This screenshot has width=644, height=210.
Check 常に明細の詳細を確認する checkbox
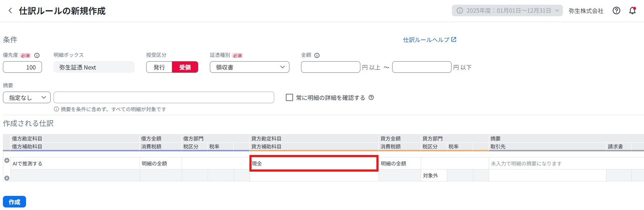289,97
